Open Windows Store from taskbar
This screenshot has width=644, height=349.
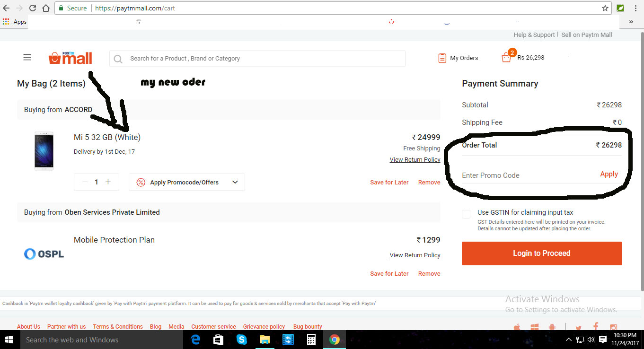pos(219,340)
